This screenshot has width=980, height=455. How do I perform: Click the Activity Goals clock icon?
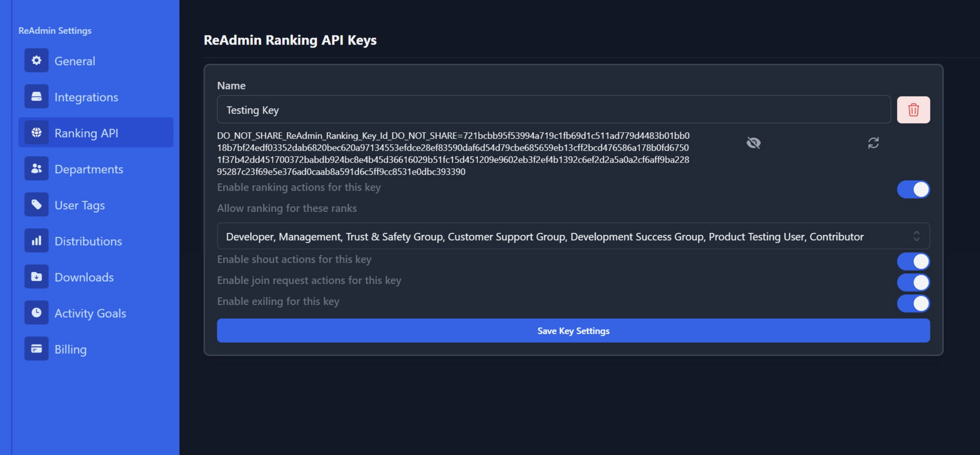point(37,313)
